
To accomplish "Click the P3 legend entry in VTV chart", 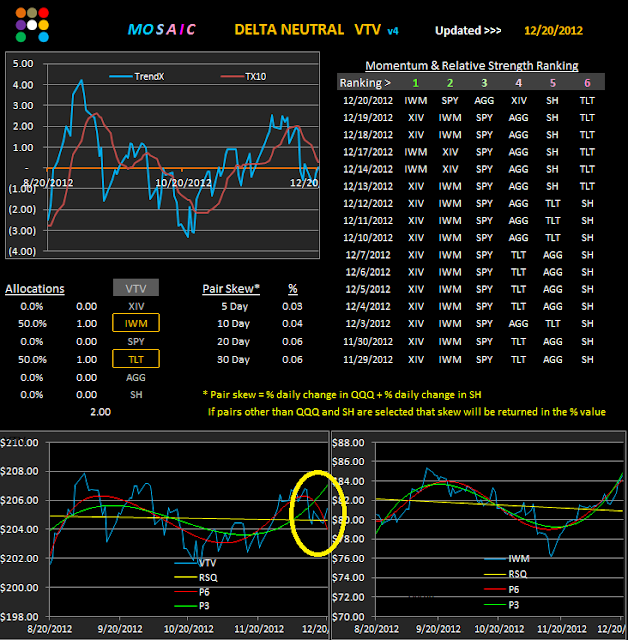I will 192,606.
